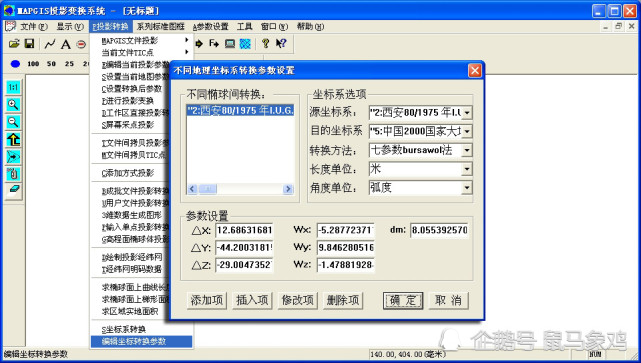Click the MAPGIS title bar app icon

click(x=9, y=11)
